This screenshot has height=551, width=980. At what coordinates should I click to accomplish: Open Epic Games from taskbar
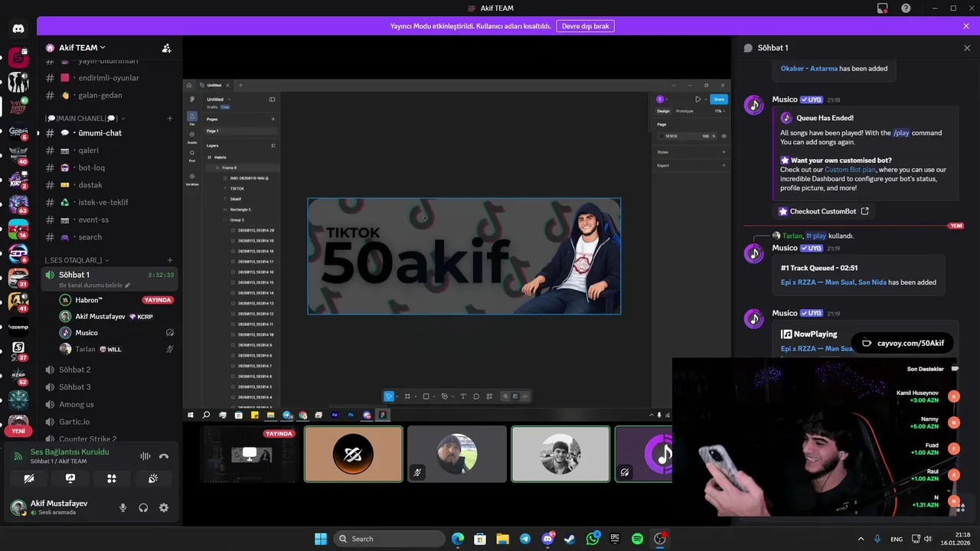[615, 539]
